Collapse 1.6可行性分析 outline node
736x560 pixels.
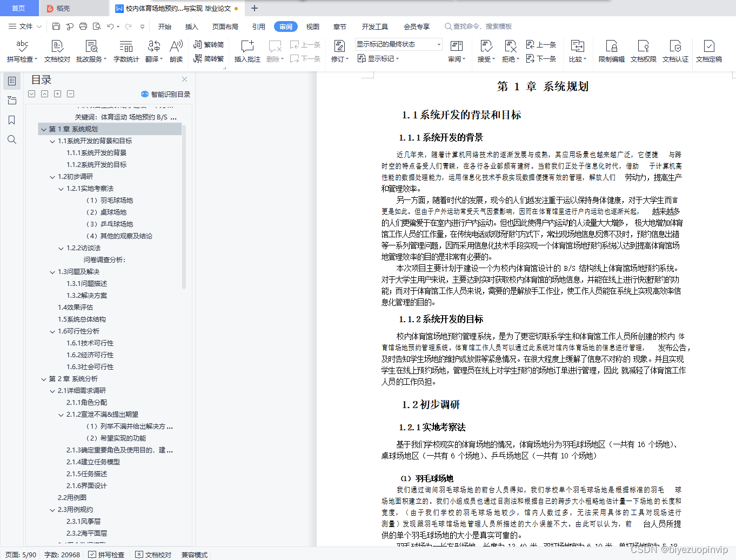point(52,331)
